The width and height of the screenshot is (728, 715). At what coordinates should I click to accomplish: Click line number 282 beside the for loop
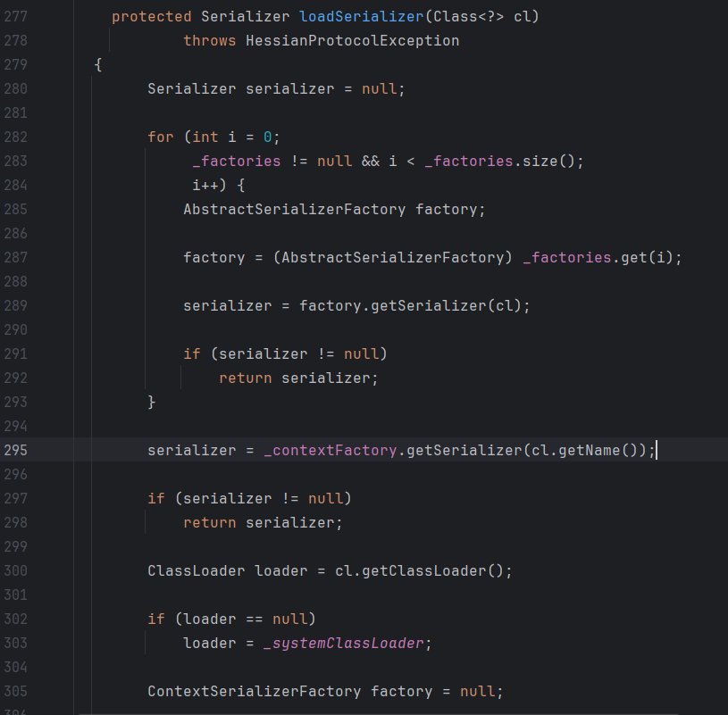tap(15, 137)
